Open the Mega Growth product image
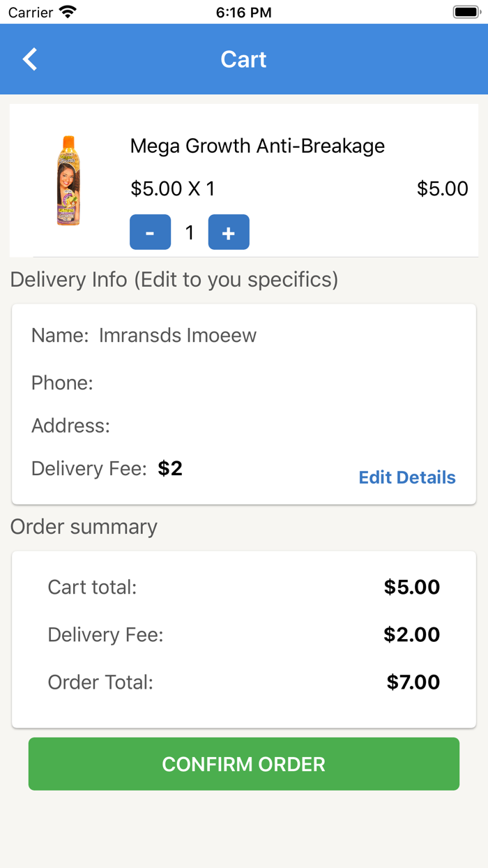The image size is (488, 868). 68,181
